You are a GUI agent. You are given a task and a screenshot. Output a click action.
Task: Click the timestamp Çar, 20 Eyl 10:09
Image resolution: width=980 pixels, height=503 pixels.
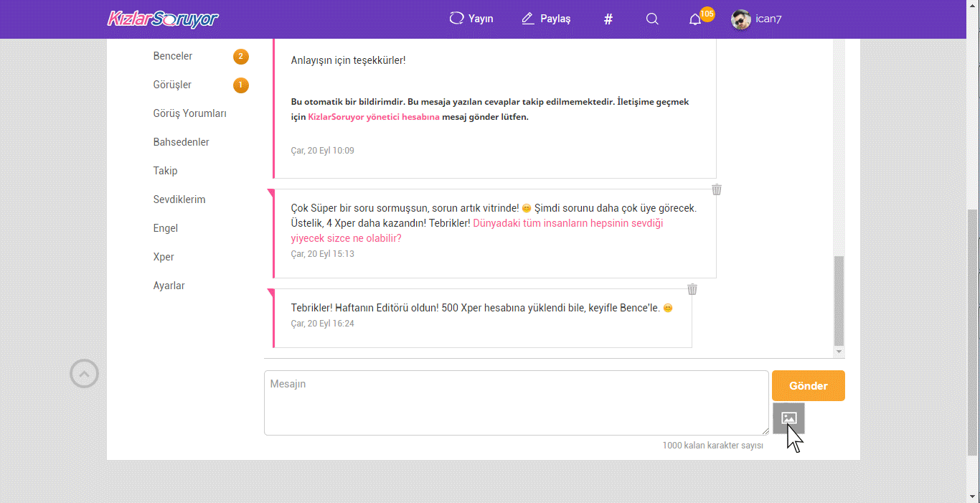pyautogui.click(x=322, y=151)
